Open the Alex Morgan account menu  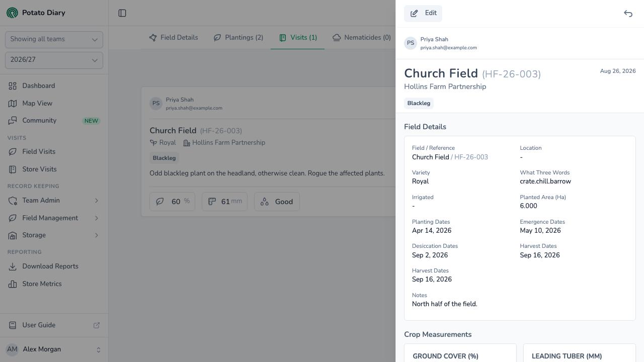point(54,349)
